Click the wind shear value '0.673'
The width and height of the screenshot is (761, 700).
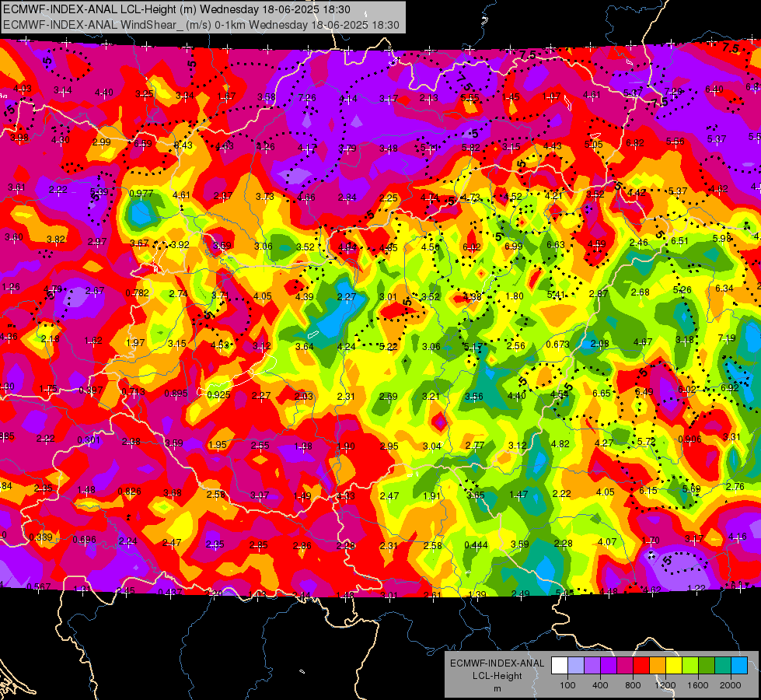557,345
